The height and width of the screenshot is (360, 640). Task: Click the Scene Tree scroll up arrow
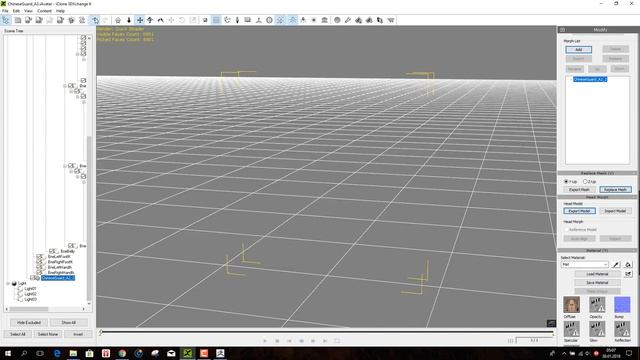tap(89, 38)
